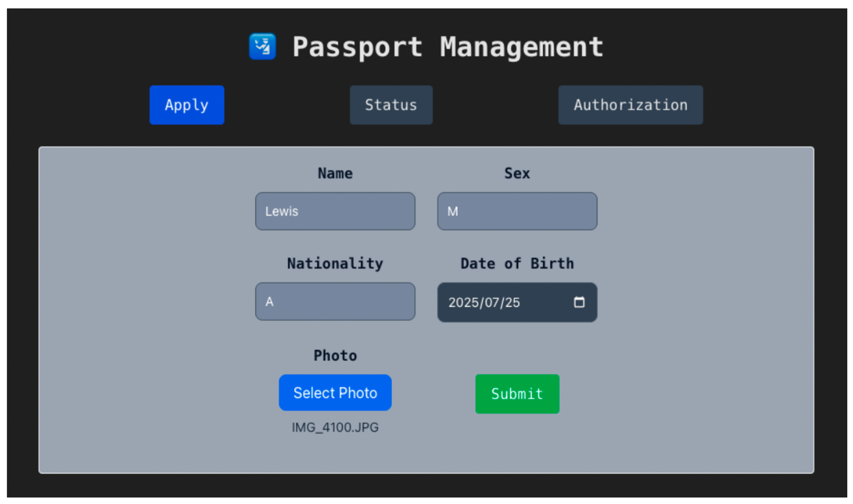The height and width of the screenshot is (504, 853).
Task: Open the calendar picker in Date of Birth
Action: (x=579, y=302)
